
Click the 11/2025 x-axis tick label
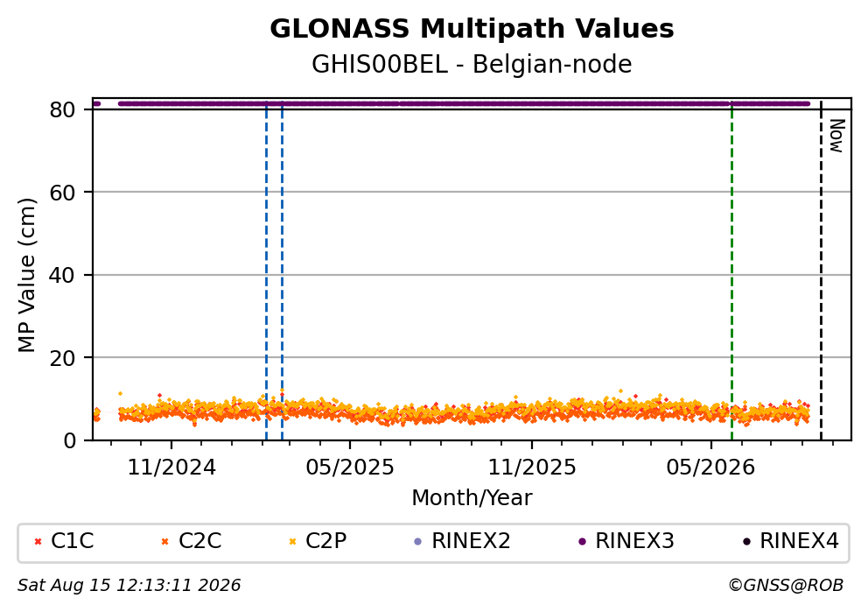point(531,468)
